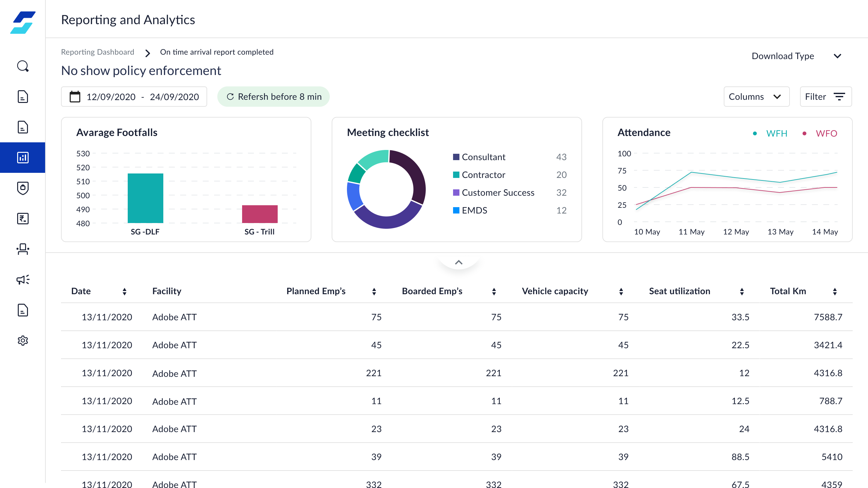The image size is (868, 488).
Task: Click the Reporting Dashboard breadcrumb link
Action: coord(97,52)
